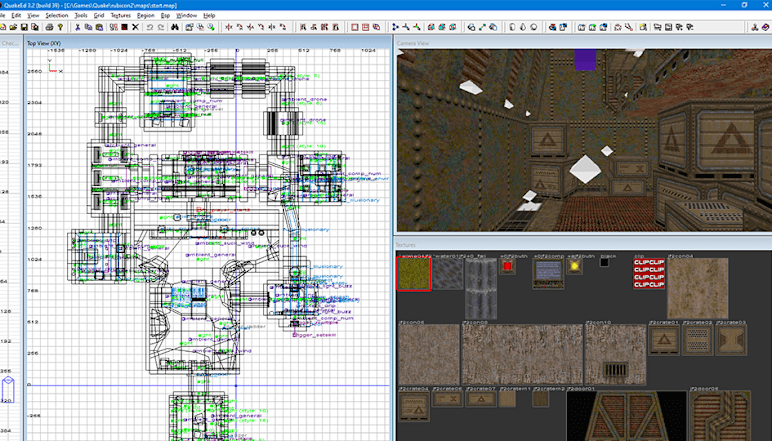
Task: Click the green diagonal scale toolbar icon
Action: [482, 27]
